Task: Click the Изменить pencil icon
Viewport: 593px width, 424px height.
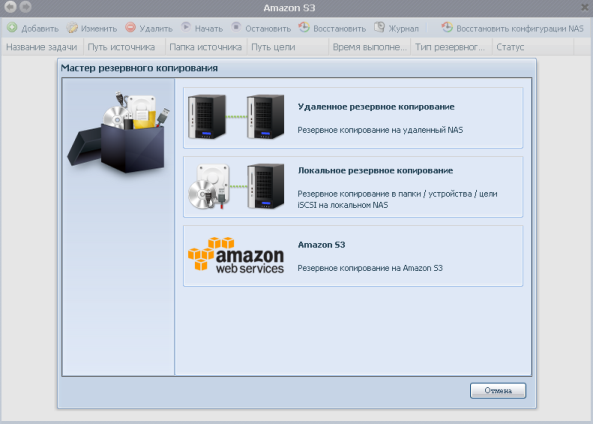Action: pyautogui.click(x=72, y=28)
